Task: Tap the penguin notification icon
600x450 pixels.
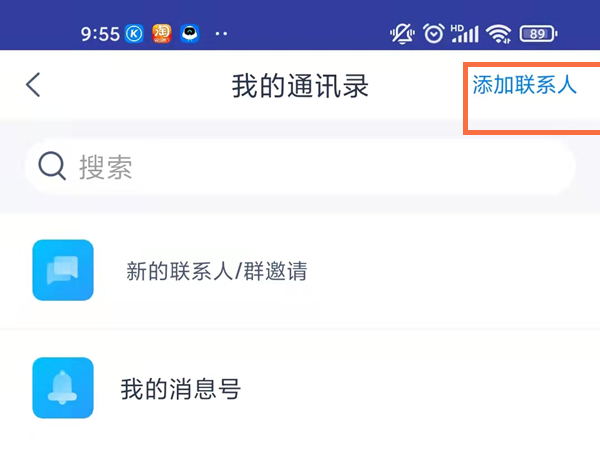Action: pyautogui.click(x=190, y=33)
